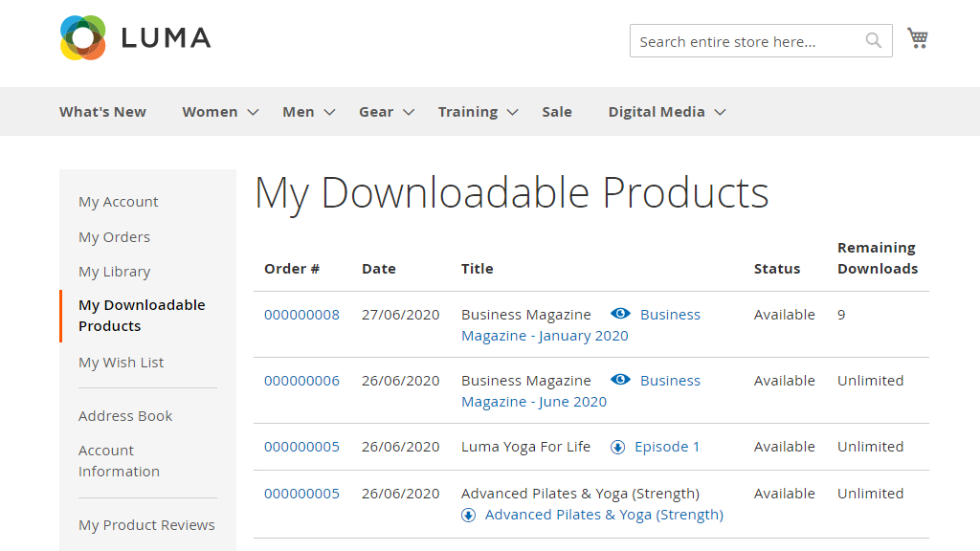Click the Order # column header
This screenshot has width=980, height=551.
pos(292,269)
